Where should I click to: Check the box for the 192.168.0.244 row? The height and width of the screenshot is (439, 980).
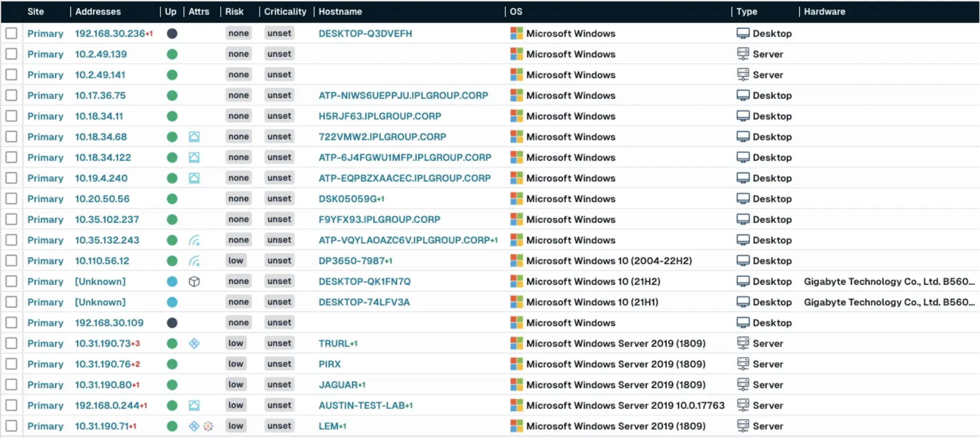pyautogui.click(x=11, y=406)
